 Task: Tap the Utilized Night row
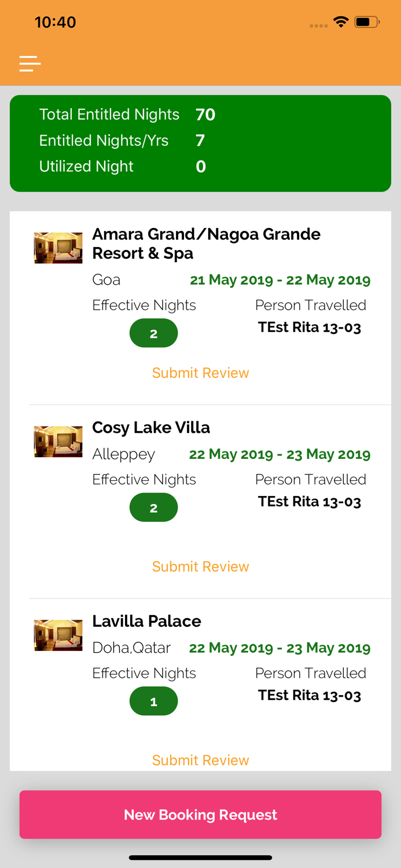pos(122,167)
